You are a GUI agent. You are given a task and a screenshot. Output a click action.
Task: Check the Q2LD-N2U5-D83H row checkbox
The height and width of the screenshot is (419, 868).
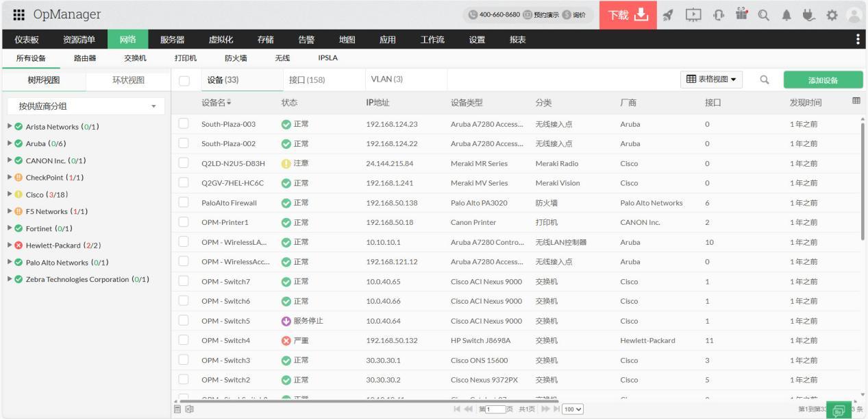click(183, 164)
